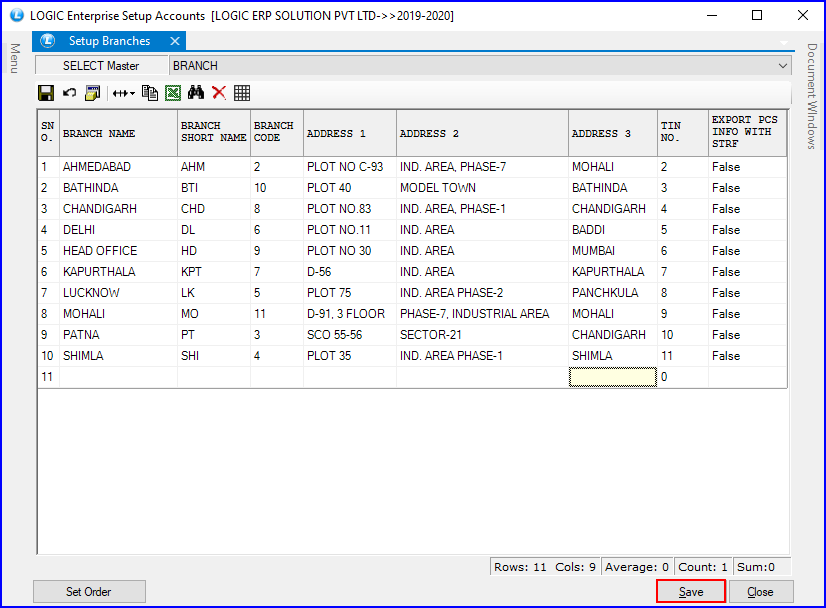The width and height of the screenshot is (826, 608).
Task: Open the SELECT Master BRANCH dropdown
Action: point(783,66)
